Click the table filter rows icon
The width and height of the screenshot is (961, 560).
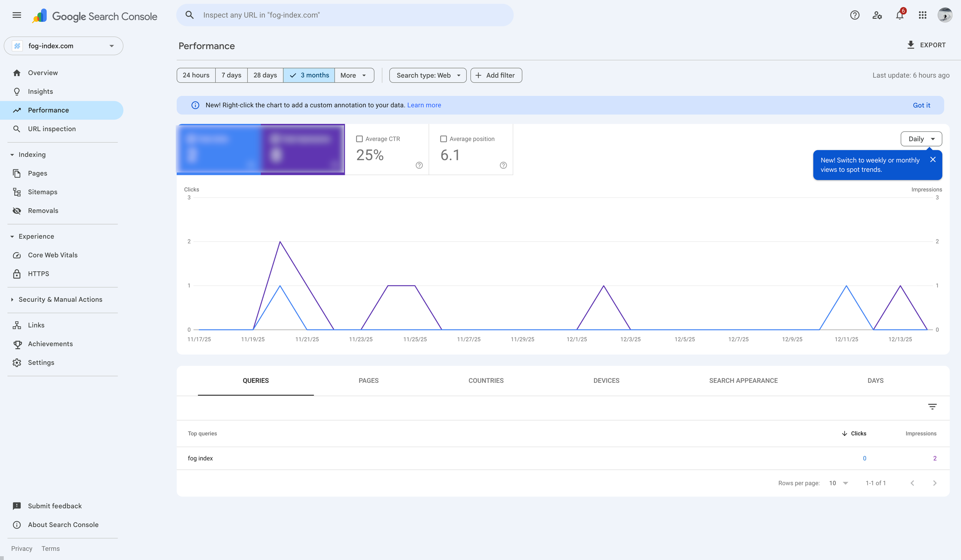[932, 407]
